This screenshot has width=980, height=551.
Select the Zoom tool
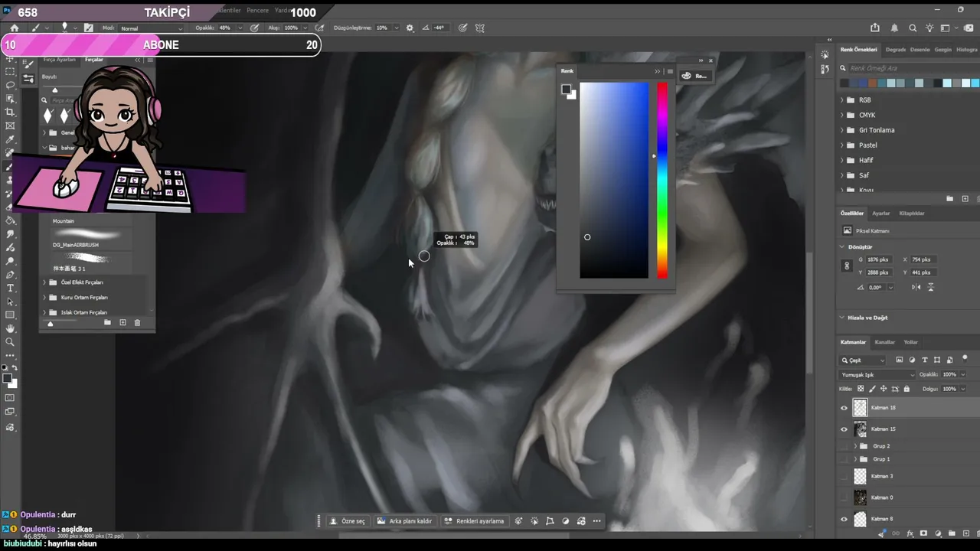[10, 342]
